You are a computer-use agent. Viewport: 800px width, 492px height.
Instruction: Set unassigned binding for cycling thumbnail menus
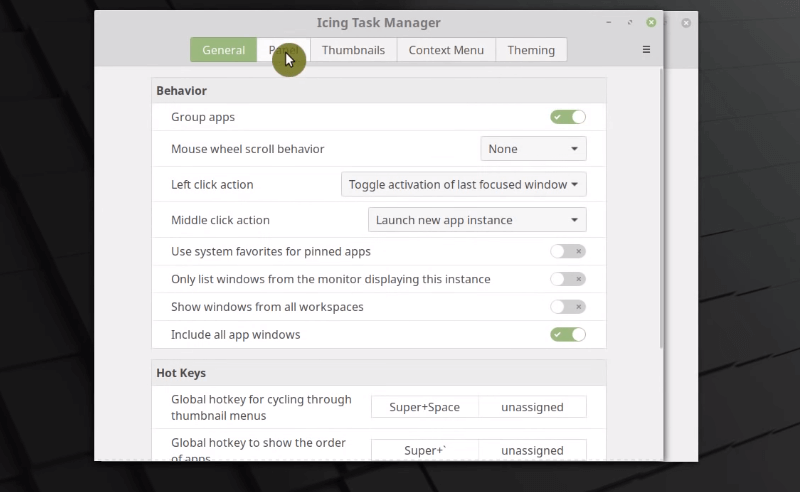point(532,407)
